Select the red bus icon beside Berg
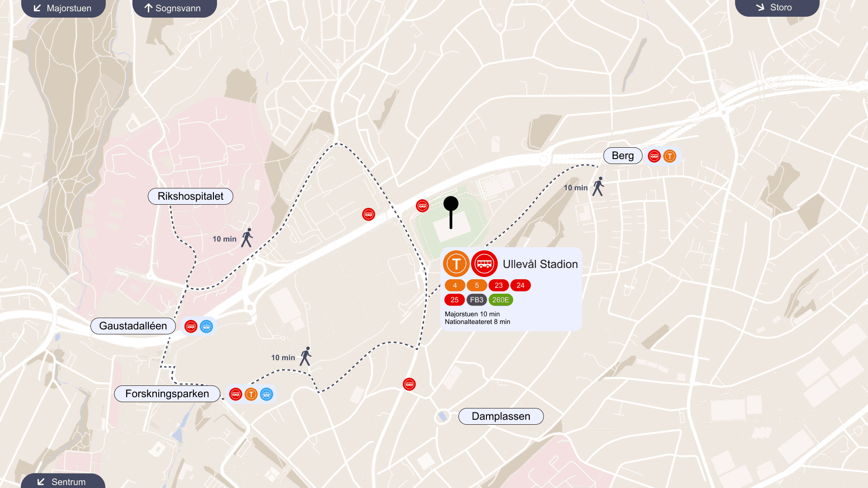 654,156
